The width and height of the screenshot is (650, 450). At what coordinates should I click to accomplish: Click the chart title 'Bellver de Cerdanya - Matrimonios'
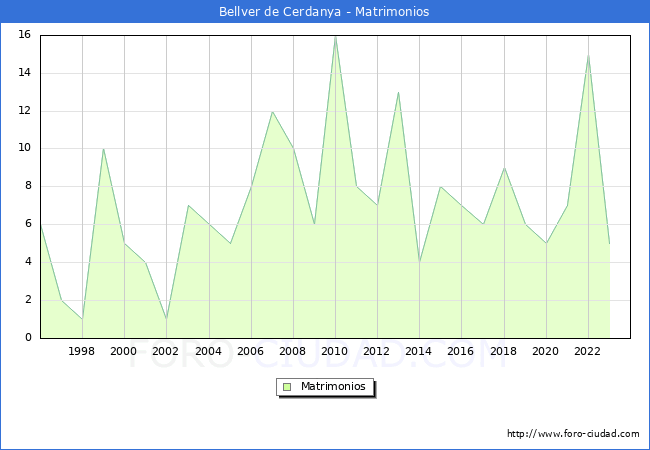point(324,12)
